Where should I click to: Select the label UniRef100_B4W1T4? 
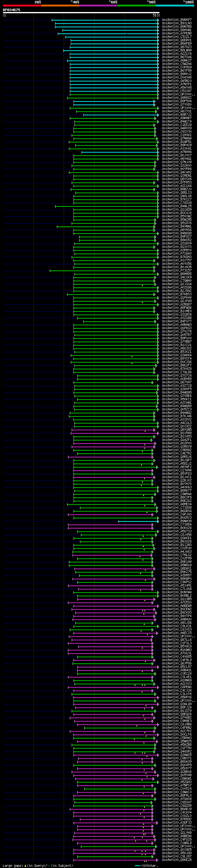(x=177, y=121)
